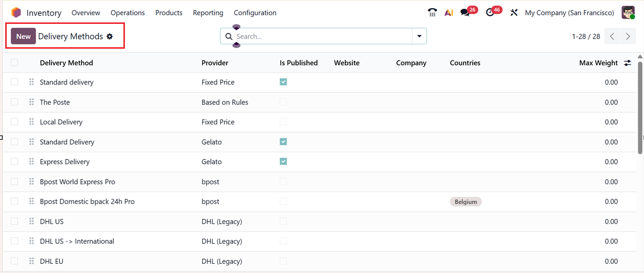Click the drag handle for Local Delivery
The height and width of the screenshot is (273, 644).
tap(31, 122)
